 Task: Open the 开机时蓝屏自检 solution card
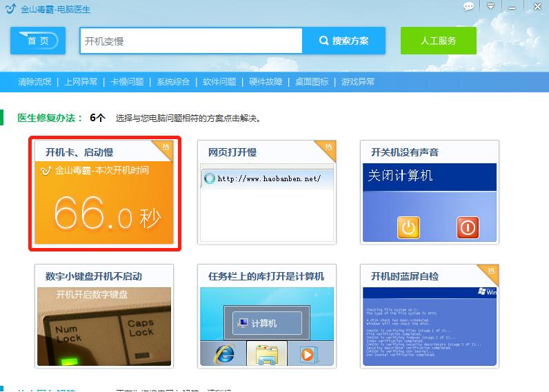click(430, 316)
